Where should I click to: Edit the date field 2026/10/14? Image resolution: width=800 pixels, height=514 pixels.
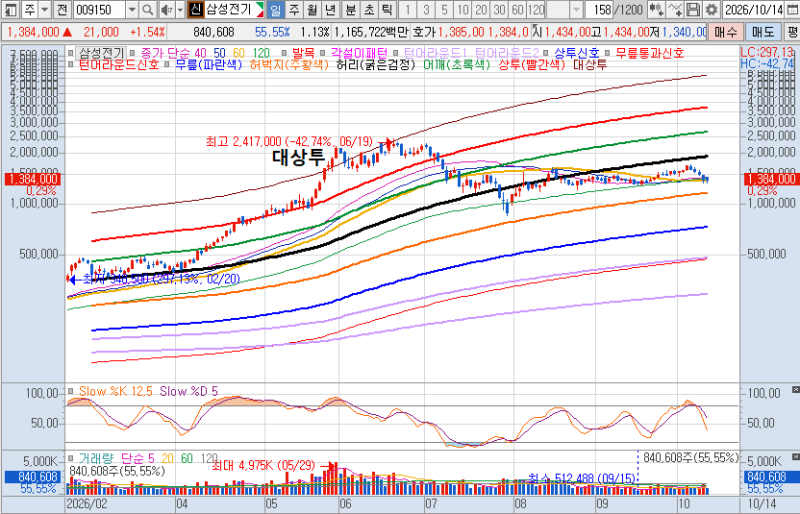[x=753, y=9]
